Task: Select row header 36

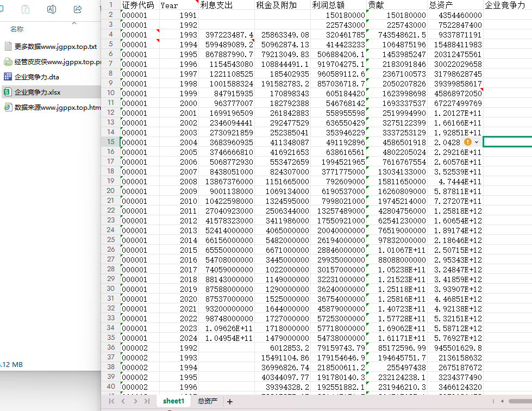Action: pos(111,347)
